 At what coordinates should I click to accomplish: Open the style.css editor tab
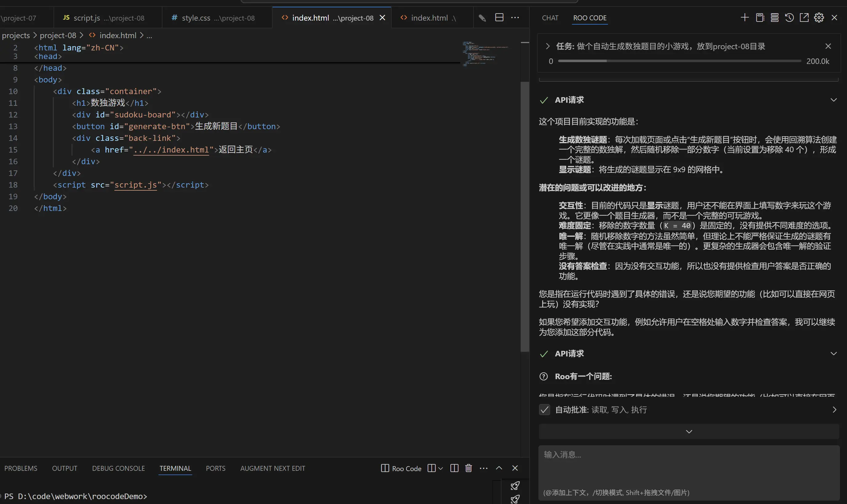(x=217, y=18)
